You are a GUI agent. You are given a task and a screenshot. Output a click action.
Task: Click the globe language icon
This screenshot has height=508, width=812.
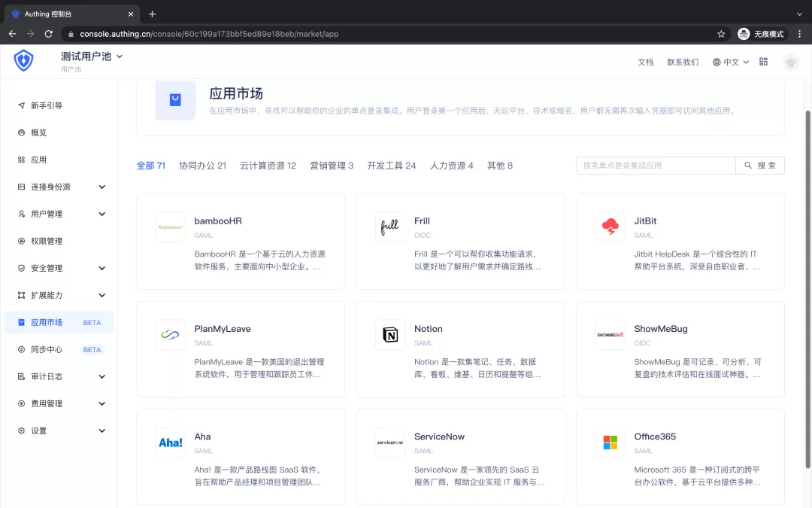[x=717, y=62]
